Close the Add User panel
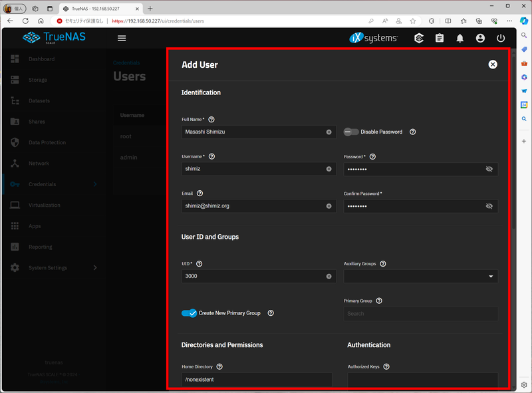The image size is (532, 393). pyautogui.click(x=493, y=65)
